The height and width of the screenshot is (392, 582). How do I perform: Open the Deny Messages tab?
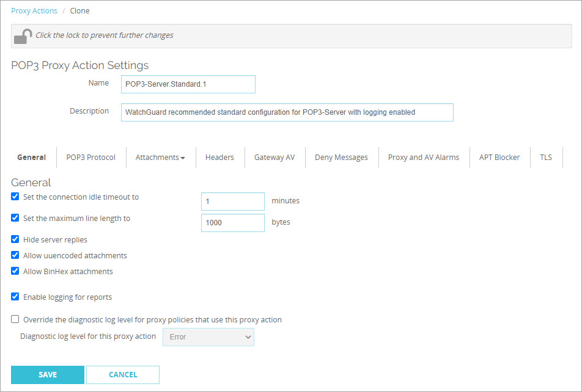tap(341, 157)
